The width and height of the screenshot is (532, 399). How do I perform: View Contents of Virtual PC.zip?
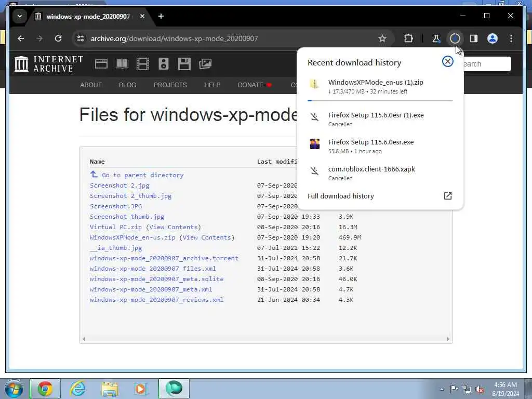point(174,228)
